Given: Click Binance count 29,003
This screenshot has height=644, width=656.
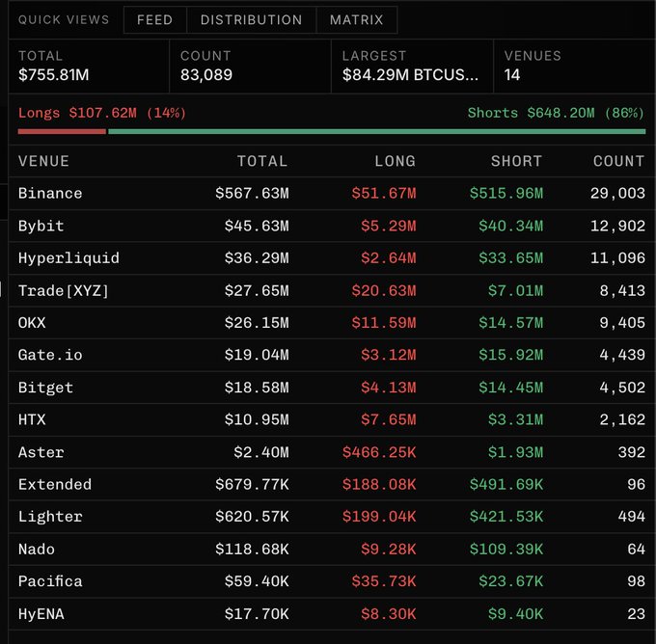Looking at the screenshot, I should (617, 193).
